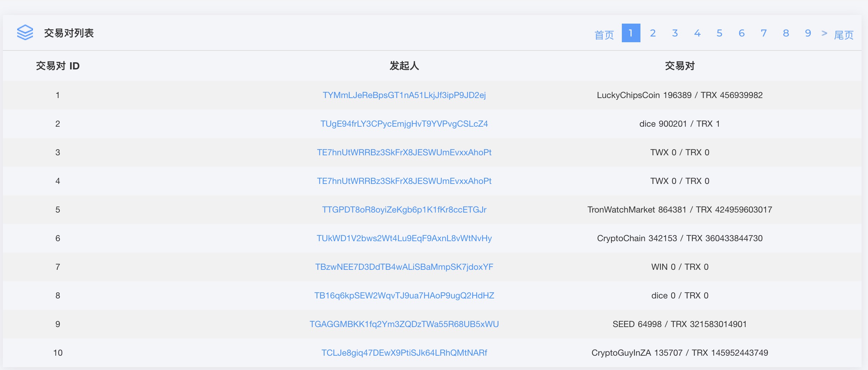Select pair SEED 64998 / TRX 321583014901
The image size is (868, 370).
(x=680, y=324)
